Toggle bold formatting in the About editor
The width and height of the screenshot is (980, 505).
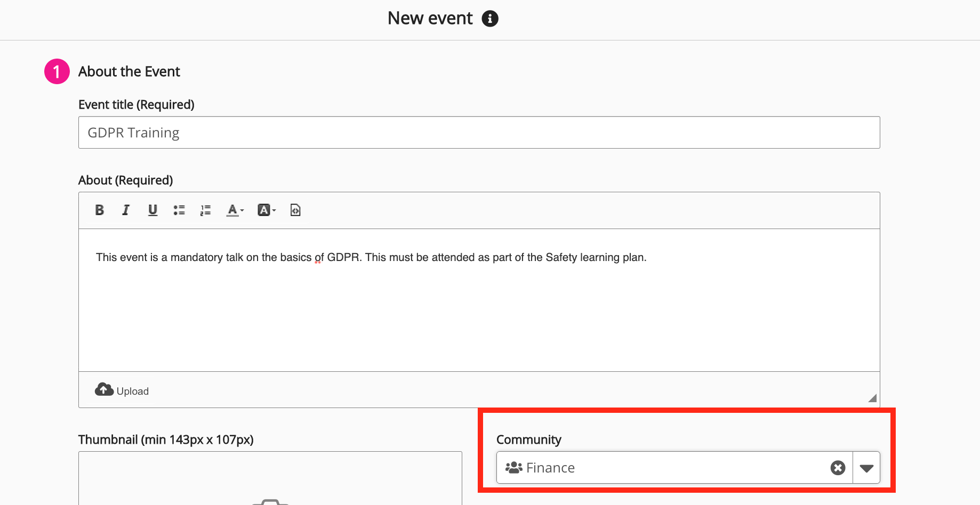pos(99,210)
